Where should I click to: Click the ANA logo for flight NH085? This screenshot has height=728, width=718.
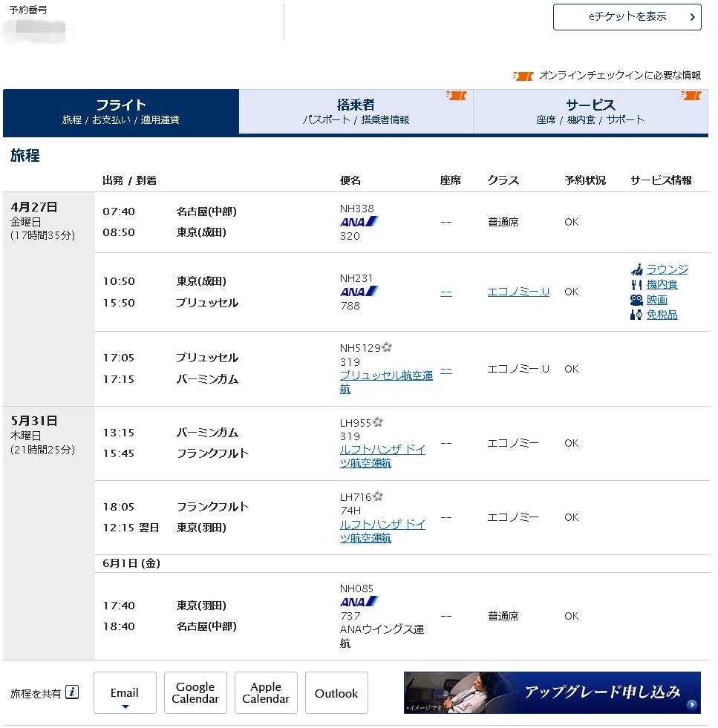click(x=359, y=602)
